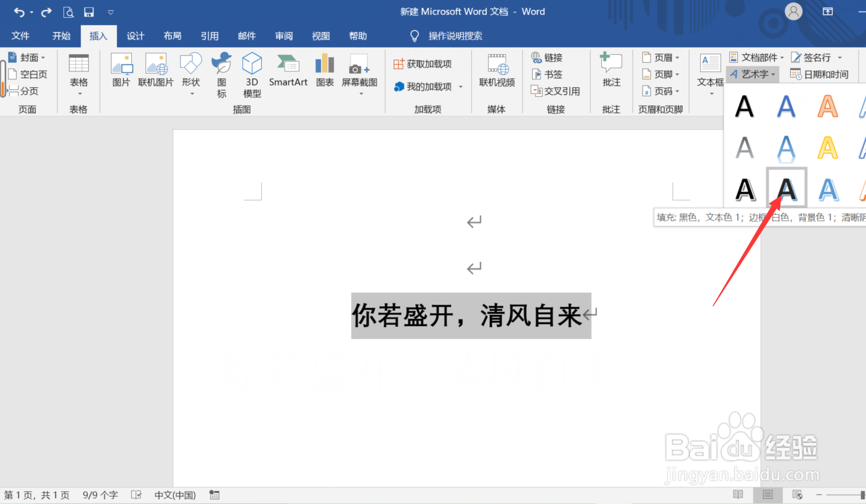The height and width of the screenshot is (504, 866).
Task: Open print preview from Quick Access toolbar
Action: click(69, 12)
